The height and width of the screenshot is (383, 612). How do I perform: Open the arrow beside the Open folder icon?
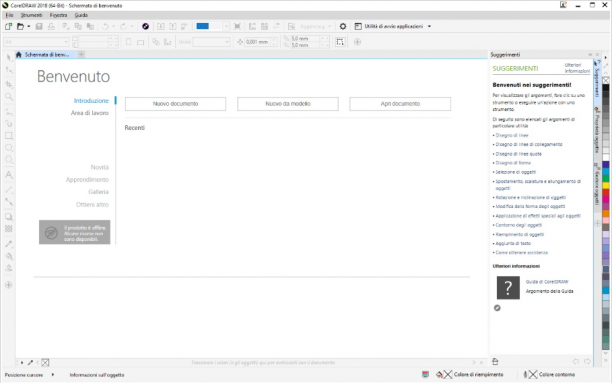[28, 27]
